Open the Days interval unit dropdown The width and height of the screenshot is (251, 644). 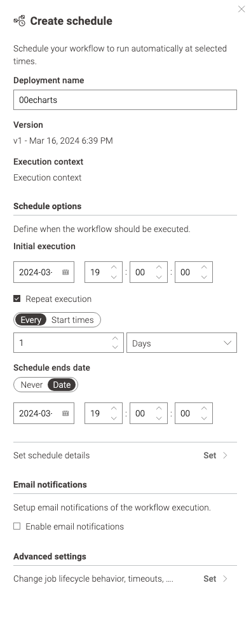click(182, 343)
